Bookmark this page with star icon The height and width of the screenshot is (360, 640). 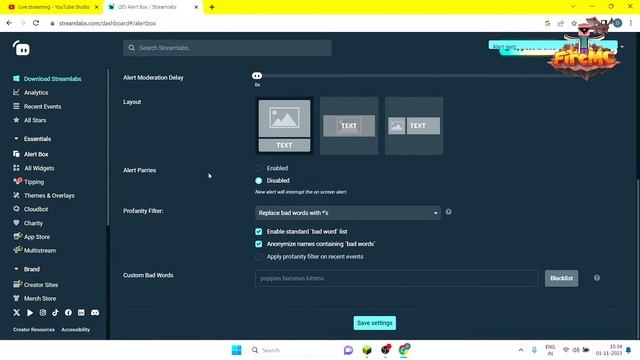pyautogui.click(x=574, y=23)
